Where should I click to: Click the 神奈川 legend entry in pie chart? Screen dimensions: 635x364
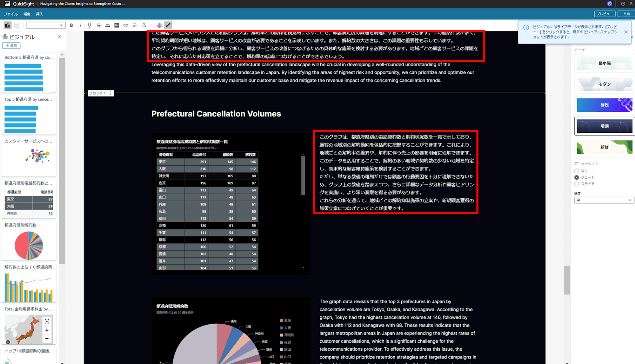pos(287,335)
